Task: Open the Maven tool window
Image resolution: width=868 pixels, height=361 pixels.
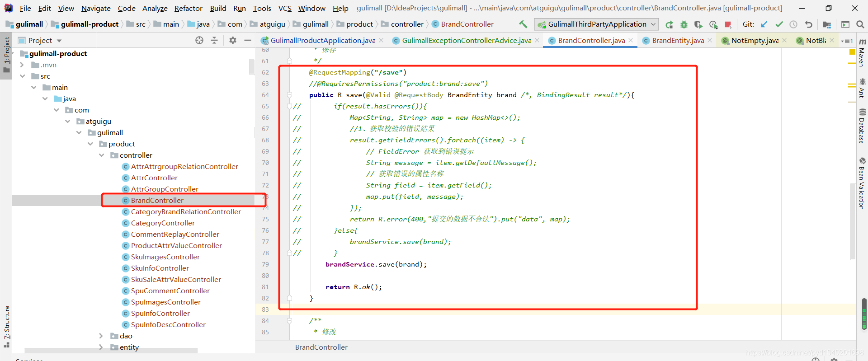Action: pyautogui.click(x=862, y=53)
